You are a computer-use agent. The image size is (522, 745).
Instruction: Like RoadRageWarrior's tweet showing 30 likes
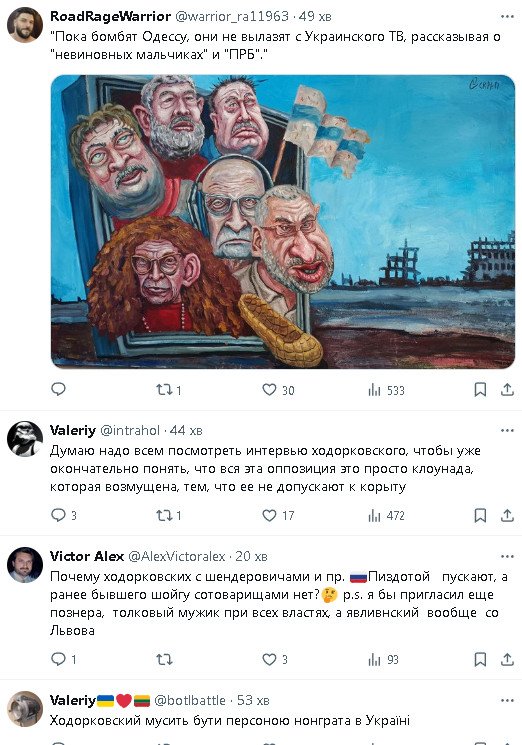(278, 390)
